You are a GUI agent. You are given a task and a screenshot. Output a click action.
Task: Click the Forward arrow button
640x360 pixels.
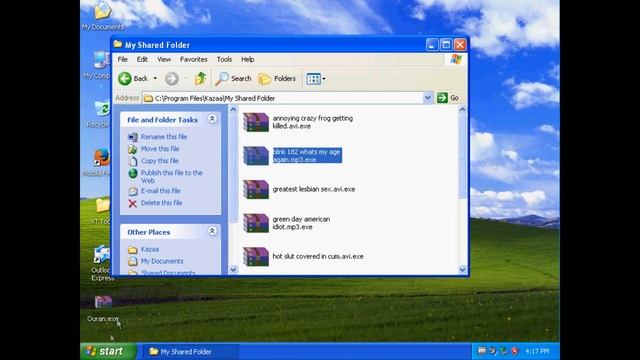tap(172, 78)
